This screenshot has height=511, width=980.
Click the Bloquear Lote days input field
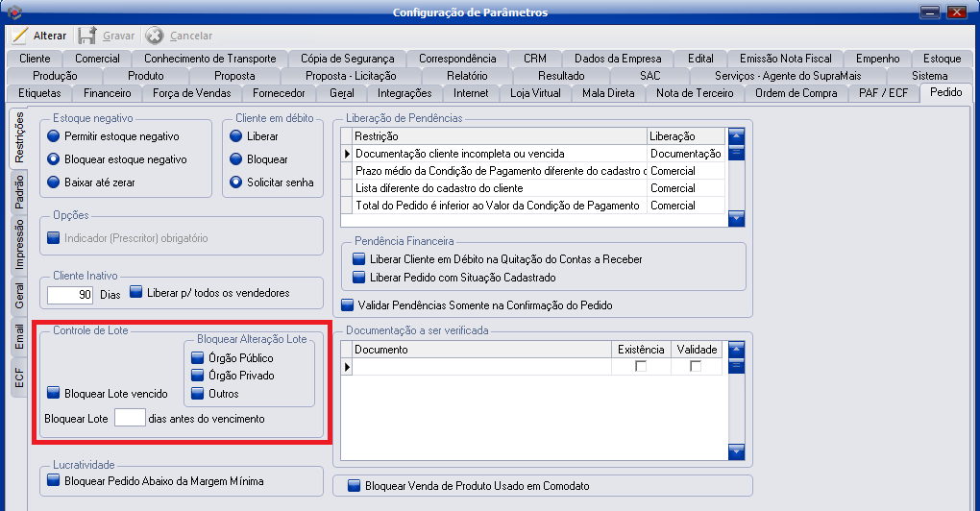(x=130, y=418)
